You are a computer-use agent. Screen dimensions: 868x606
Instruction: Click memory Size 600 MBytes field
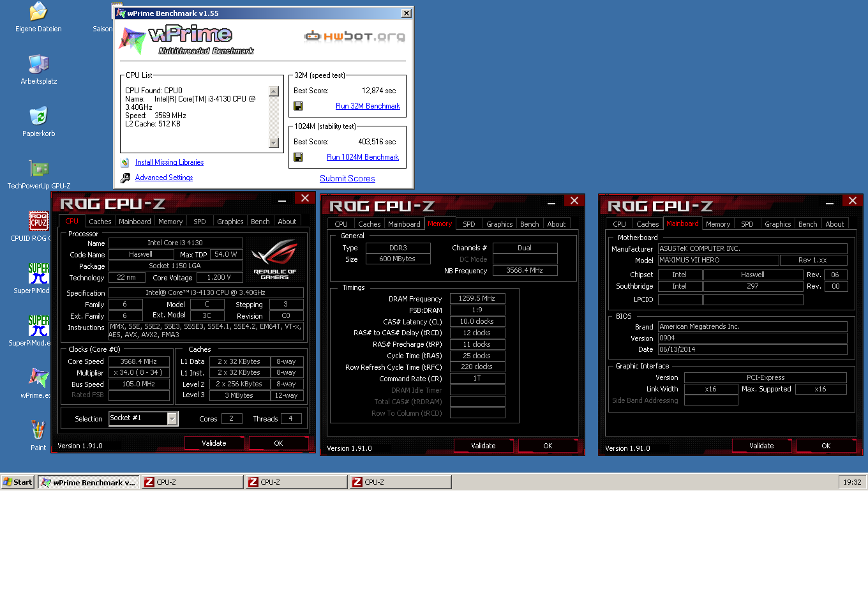(398, 259)
